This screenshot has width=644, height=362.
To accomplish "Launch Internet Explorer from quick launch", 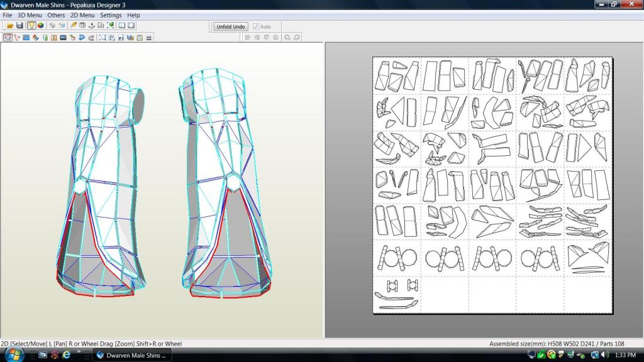I will (66, 355).
